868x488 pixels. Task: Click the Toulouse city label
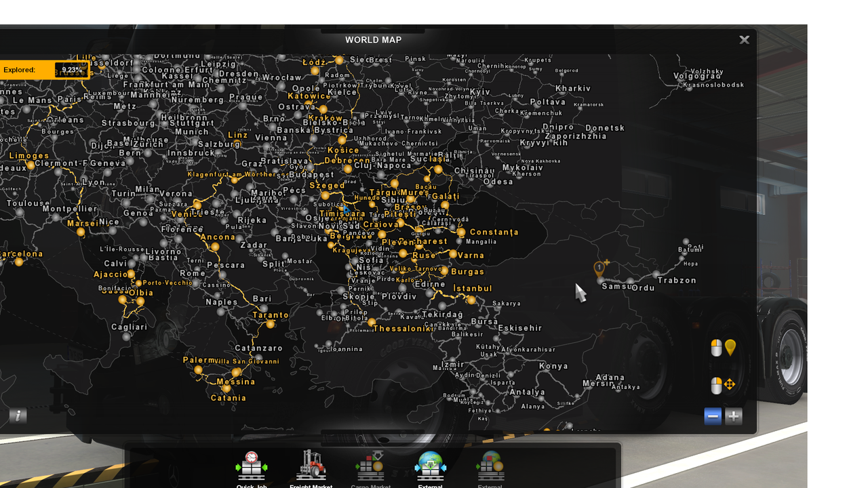click(28, 203)
